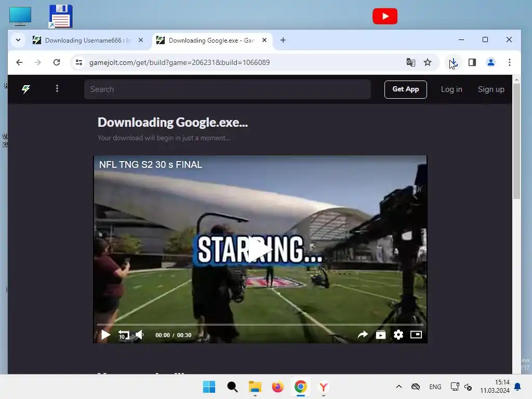Maximize the Chrome window
The height and width of the screenshot is (399, 532).
[485, 39]
